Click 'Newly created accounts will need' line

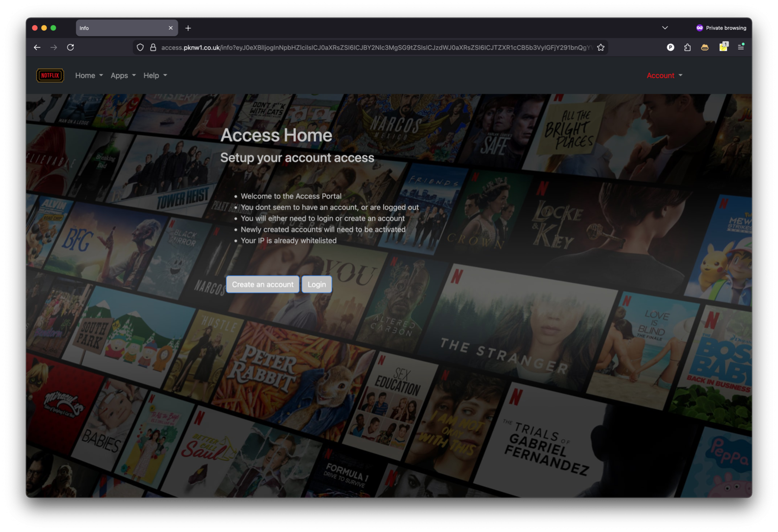pyautogui.click(x=323, y=230)
